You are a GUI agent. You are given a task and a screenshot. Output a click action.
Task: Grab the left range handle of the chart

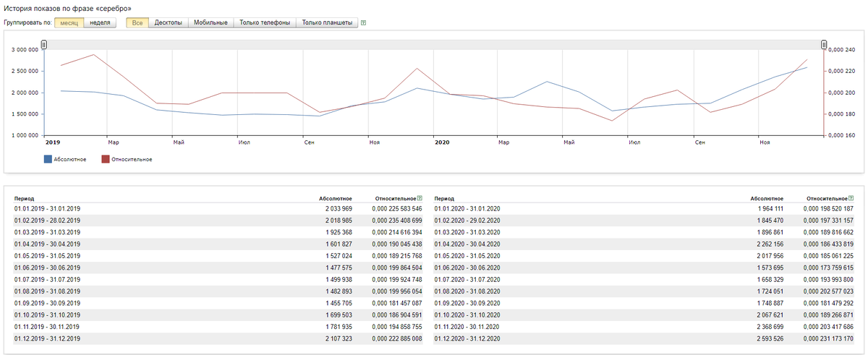(44, 45)
